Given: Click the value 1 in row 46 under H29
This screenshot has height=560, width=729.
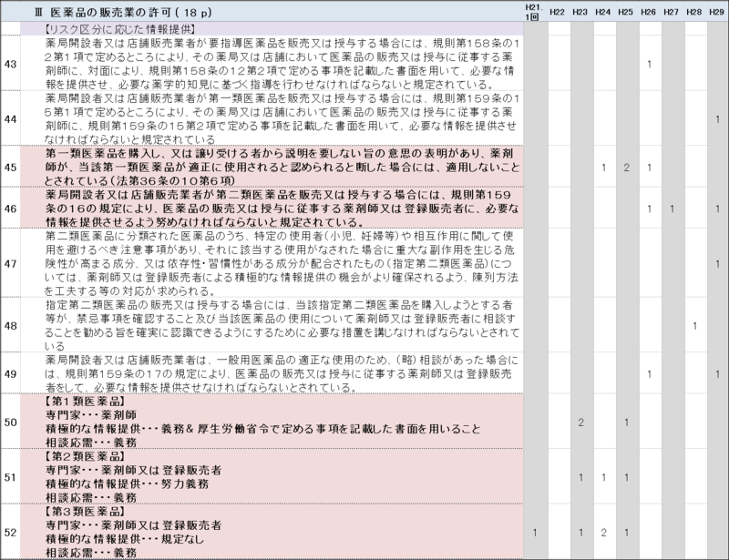Looking at the screenshot, I should click(x=717, y=209).
